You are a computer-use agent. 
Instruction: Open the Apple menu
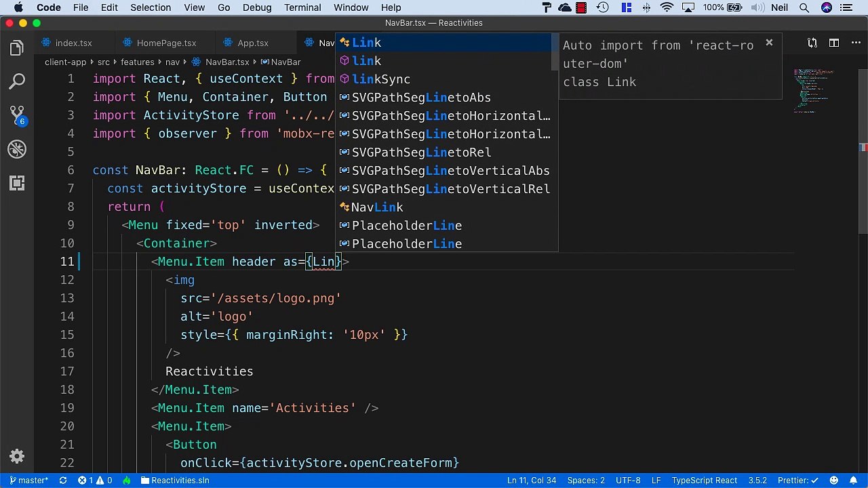tap(18, 7)
